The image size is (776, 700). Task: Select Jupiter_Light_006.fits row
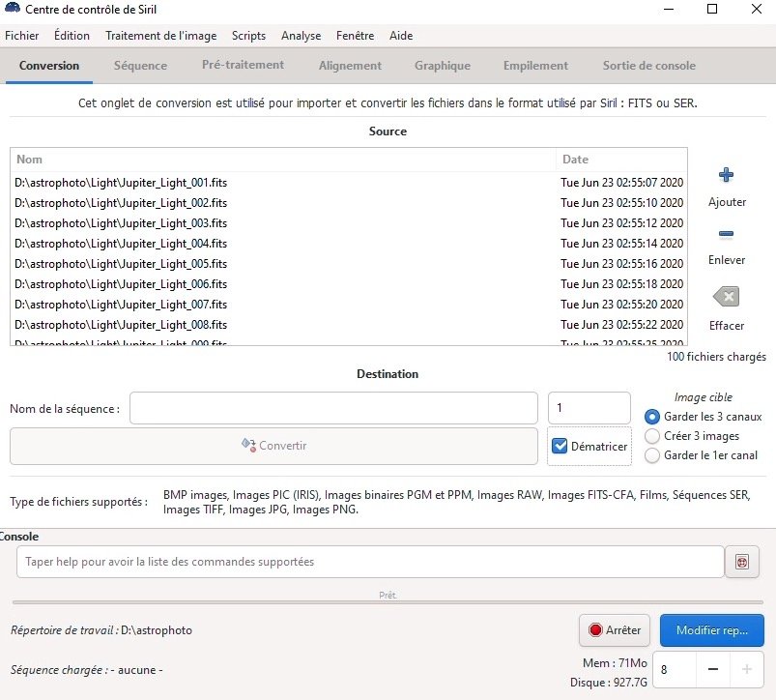point(349,284)
